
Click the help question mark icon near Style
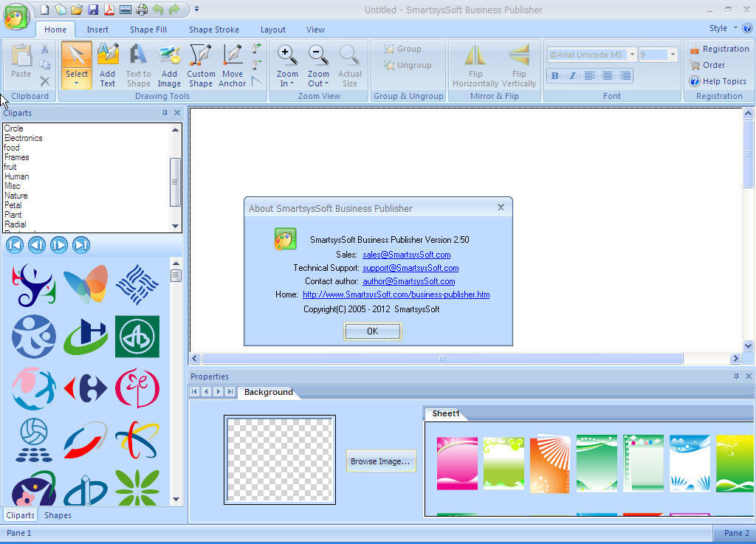pos(747,28)
